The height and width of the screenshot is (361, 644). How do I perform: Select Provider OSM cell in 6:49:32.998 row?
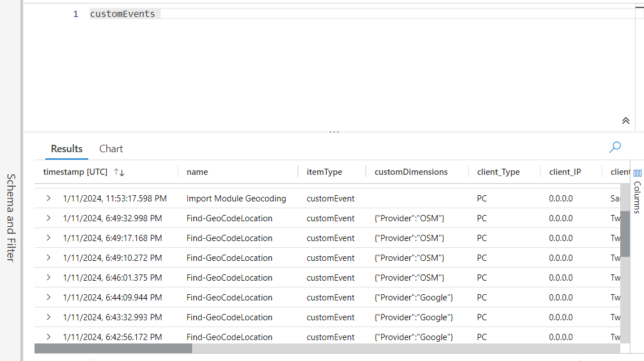[409, 218]
